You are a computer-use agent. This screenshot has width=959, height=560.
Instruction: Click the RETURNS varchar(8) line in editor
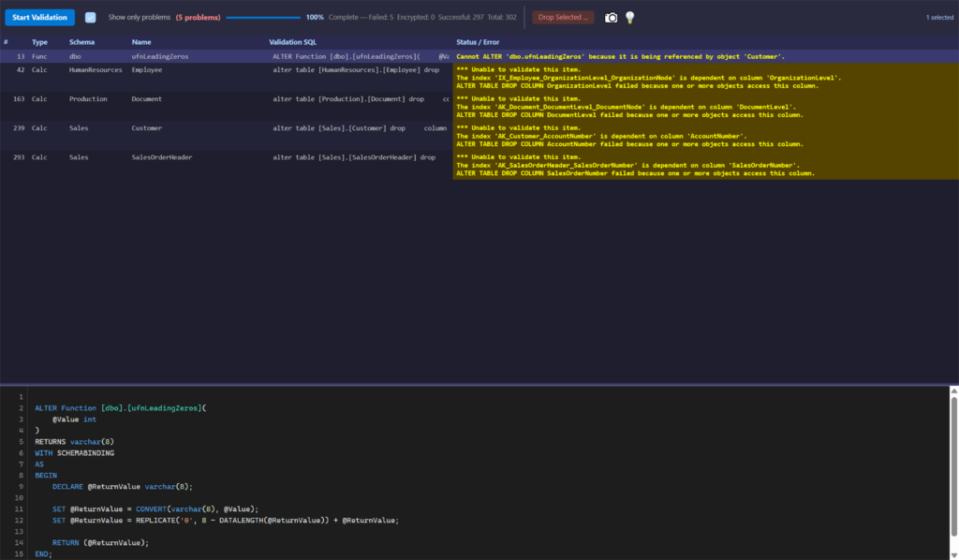(x=74, y=442)
